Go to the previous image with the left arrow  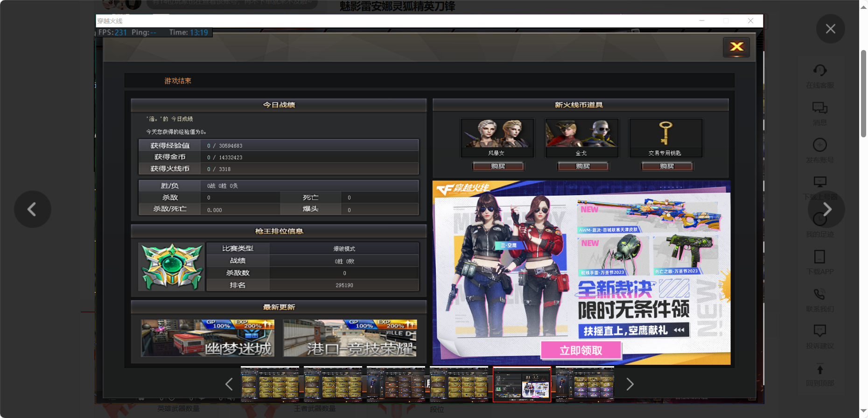(x=32, y=209)
